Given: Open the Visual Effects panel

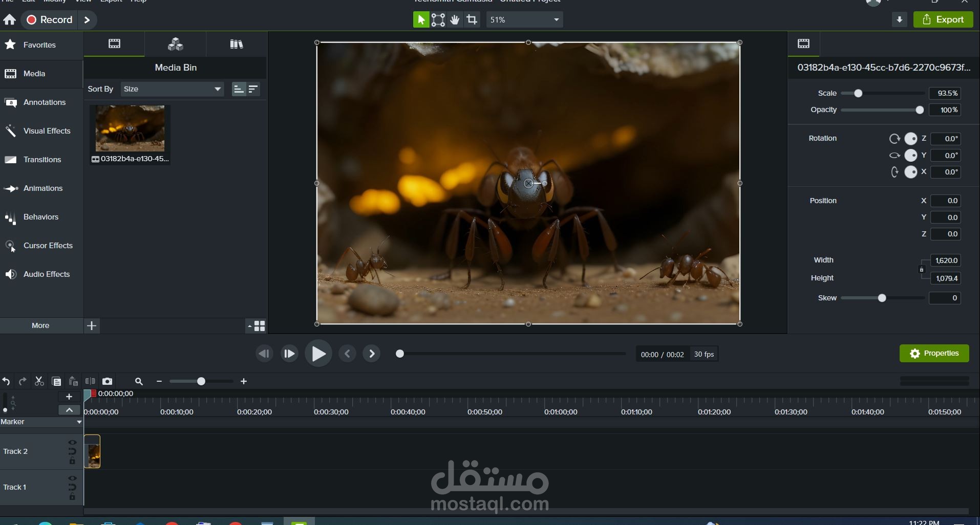Looking at the screenshot, I should pos(47,131).
